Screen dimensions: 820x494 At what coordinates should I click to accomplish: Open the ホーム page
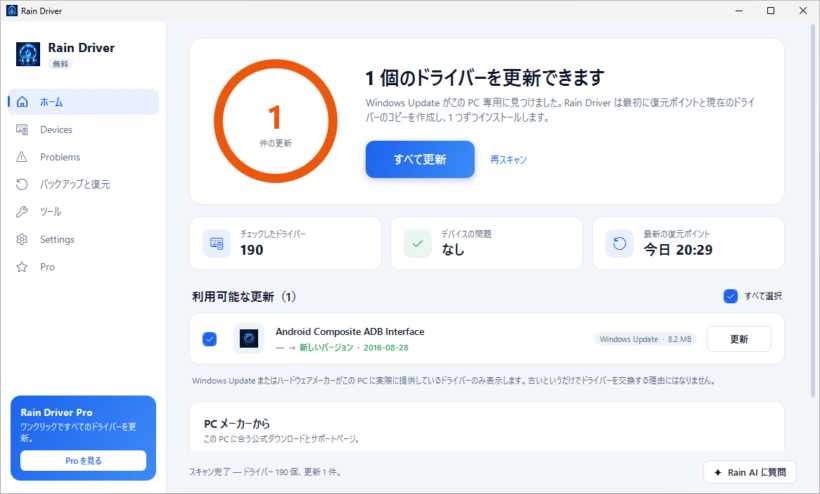click(x=84, y=102)
